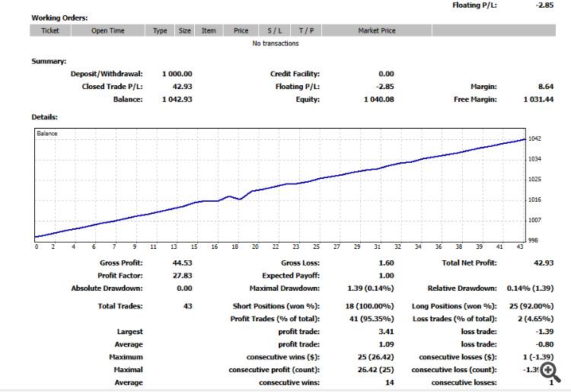
Task: Click the Details heading
Action: (x=44, y=116)
